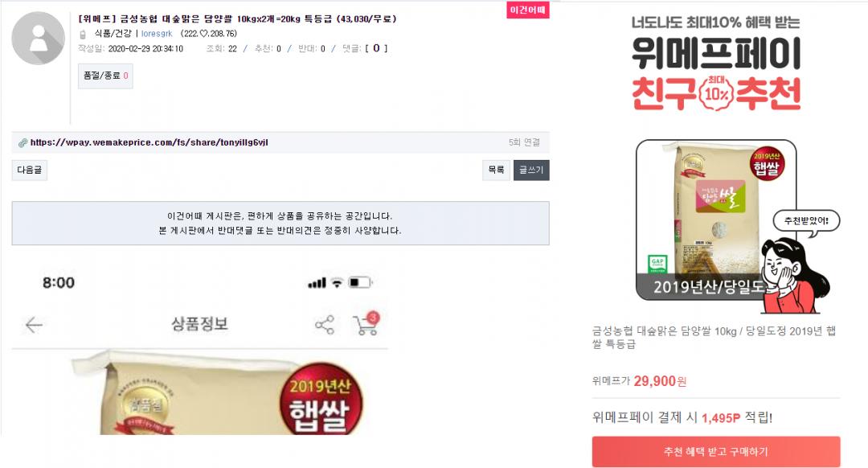Go to the 목록 list button

coord(496,170)
